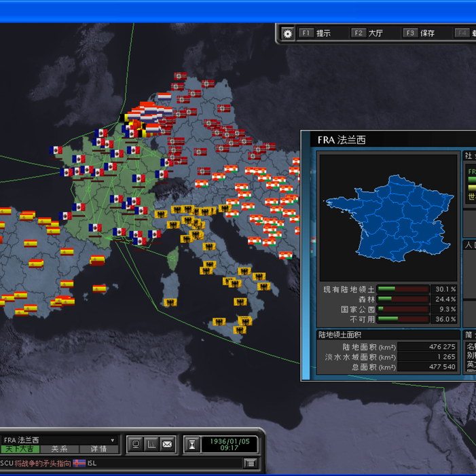
Task: Open the message log list icon
Action: [x=251, y=463]
